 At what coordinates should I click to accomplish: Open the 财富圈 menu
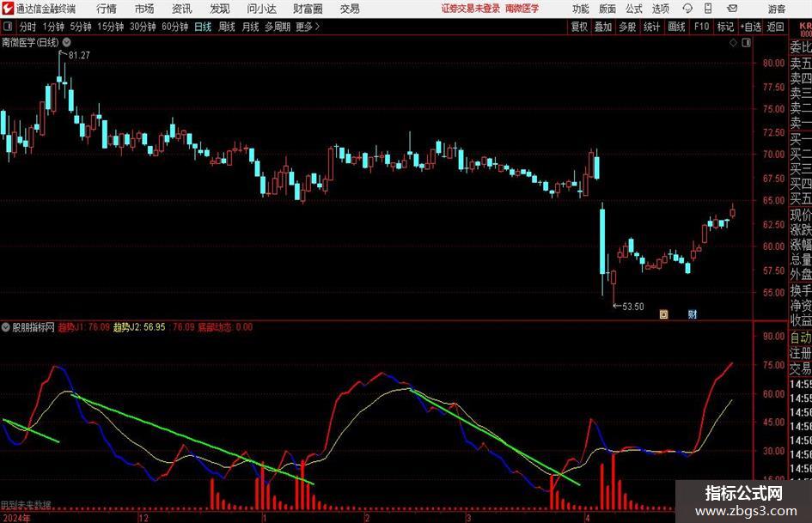(308, 9)
